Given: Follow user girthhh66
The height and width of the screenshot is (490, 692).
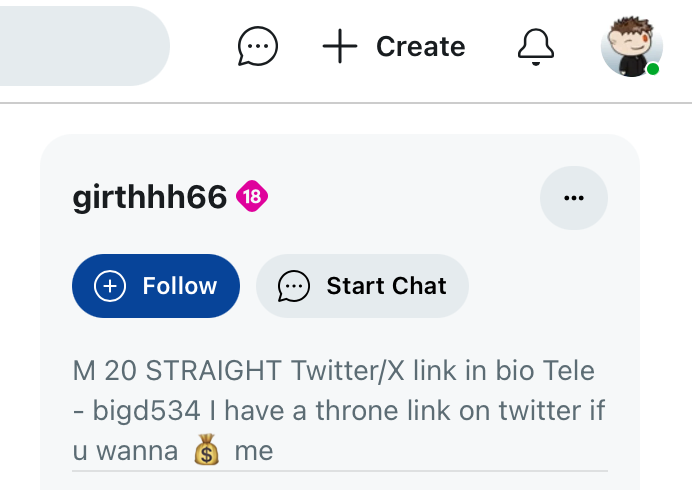Looking at the screenshot, I should tap(156, 286).
